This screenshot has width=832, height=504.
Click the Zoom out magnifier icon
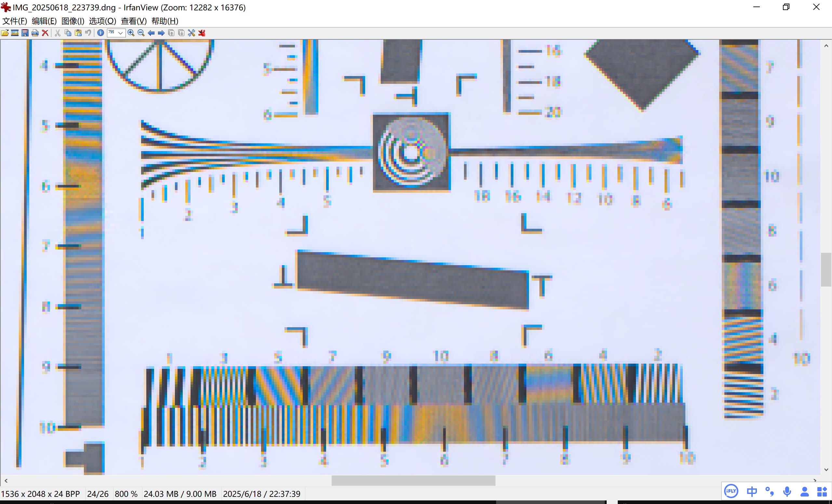point(141,33)
